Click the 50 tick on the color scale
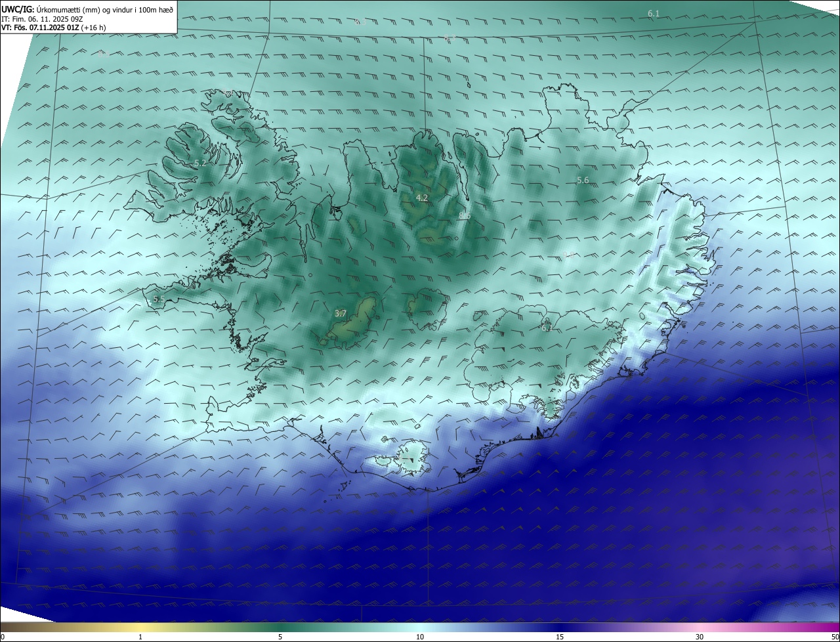This screenshot has height=642, width=840. click(835, 637)
